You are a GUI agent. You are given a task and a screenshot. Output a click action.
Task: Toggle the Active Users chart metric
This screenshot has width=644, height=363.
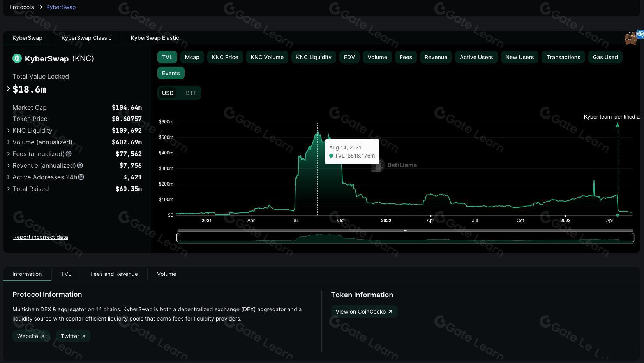476,57
